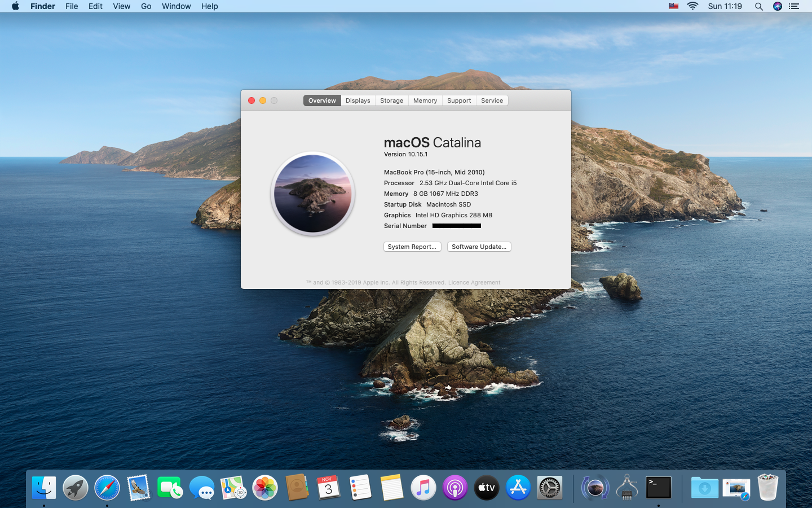Click the Processor 2.53 GHz Dual-Core line
Screen dimensions: 812x508
coord(450,183)
